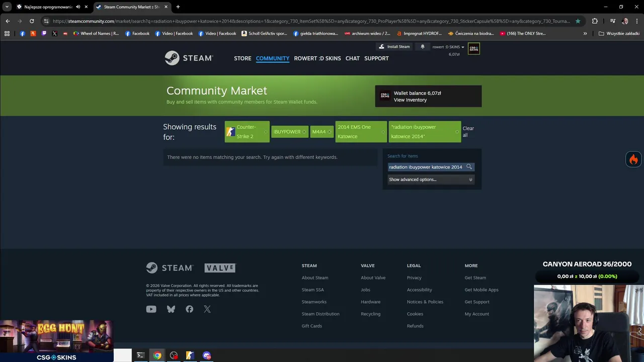Click the Wallet balance 6,07zł text

click(417, 93)
